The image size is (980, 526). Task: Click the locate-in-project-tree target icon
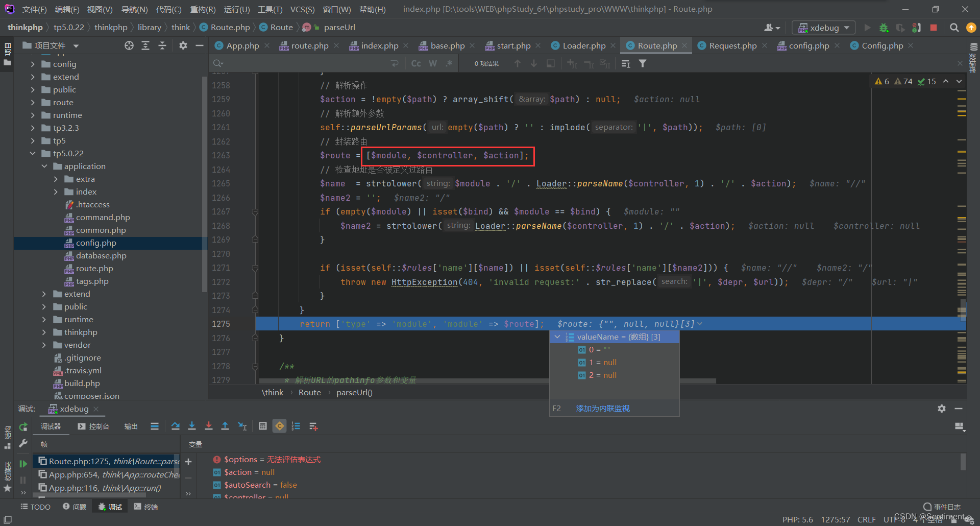click(129, 45)
